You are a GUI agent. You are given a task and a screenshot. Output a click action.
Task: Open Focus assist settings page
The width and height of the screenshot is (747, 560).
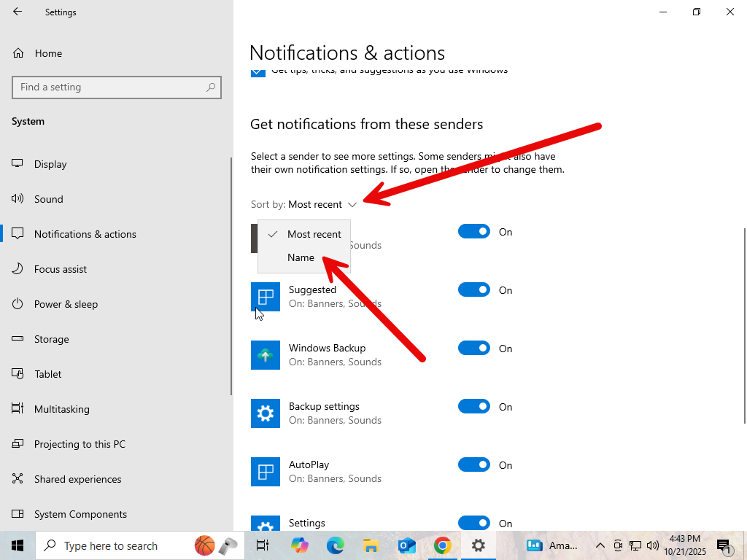coord(61,269)
